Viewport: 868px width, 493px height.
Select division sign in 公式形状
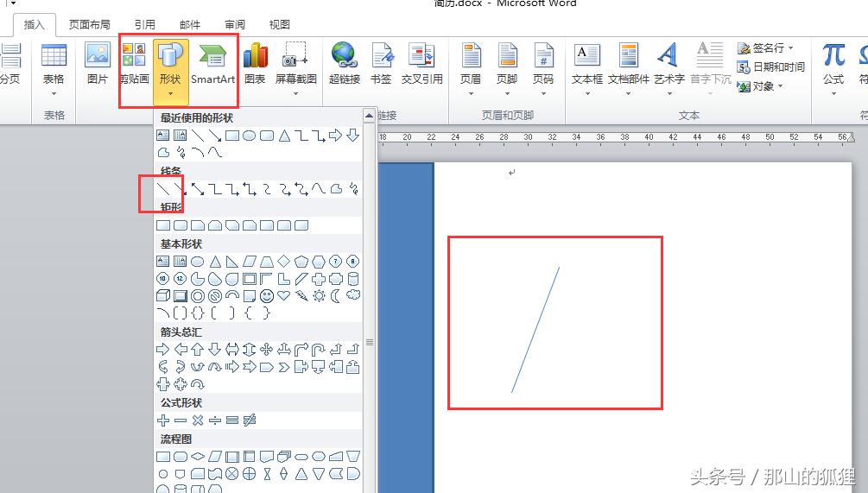tap(215, 420)
